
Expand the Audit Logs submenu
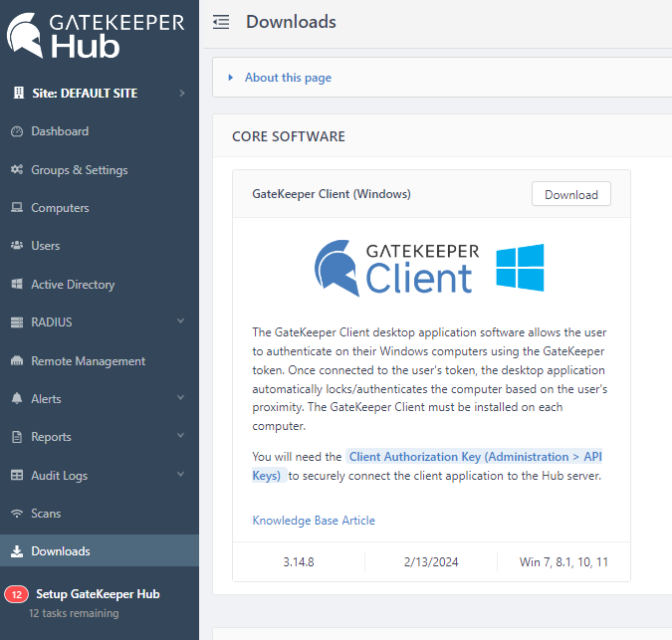click(180, 476)
